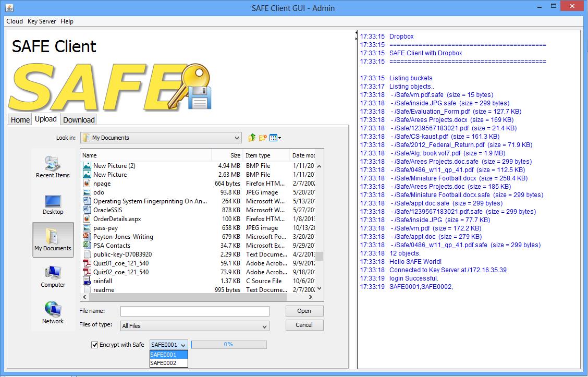This screenshot has height=377, width=588.
Task: Click the Word icon beside OracleSSIS
Action: point(87,210)
